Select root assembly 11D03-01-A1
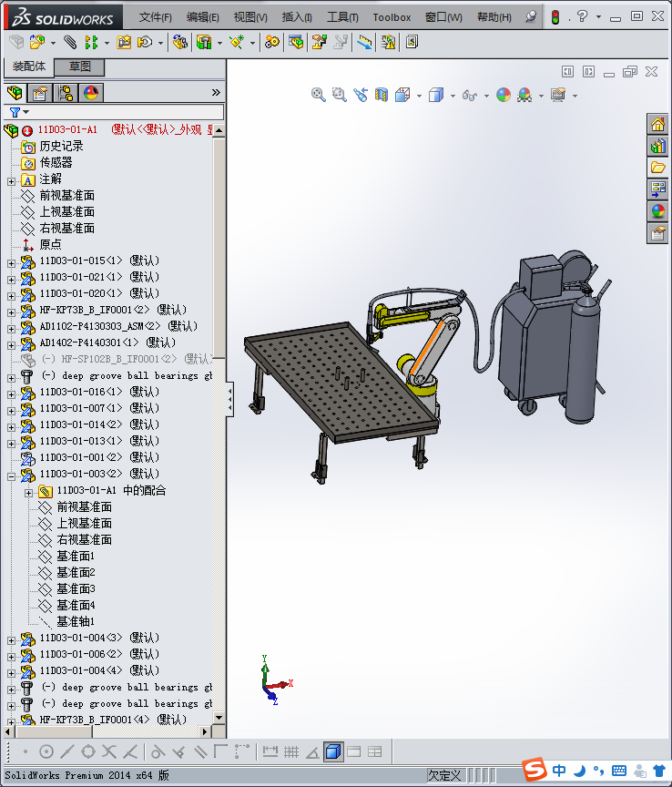Image resolution: width=672 pixels, height=787 pixels. (x=67, y=130)
